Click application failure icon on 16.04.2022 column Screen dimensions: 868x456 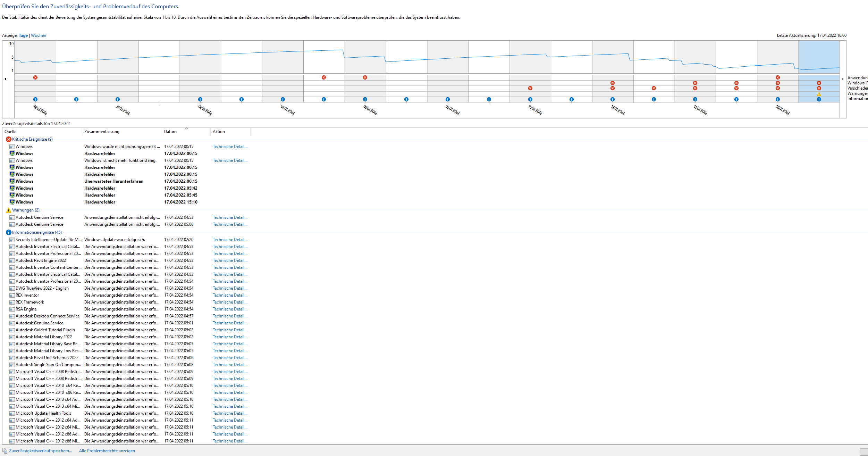pos(778,77)
